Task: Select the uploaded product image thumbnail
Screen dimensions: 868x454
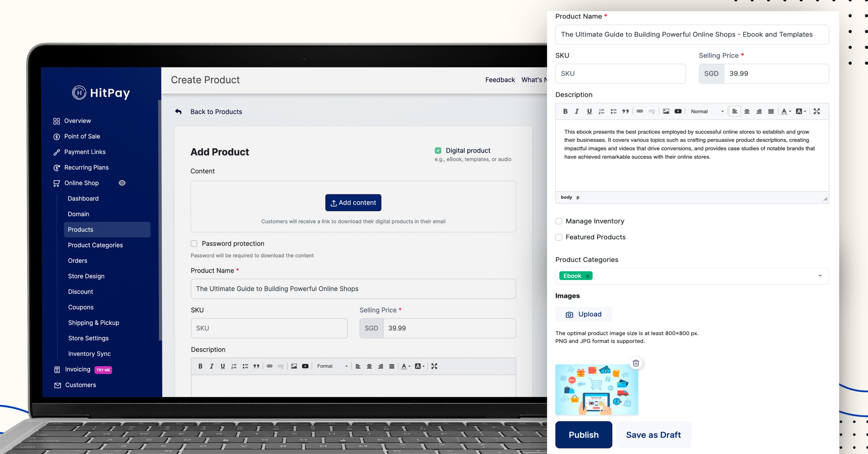Action: (597, 390)
